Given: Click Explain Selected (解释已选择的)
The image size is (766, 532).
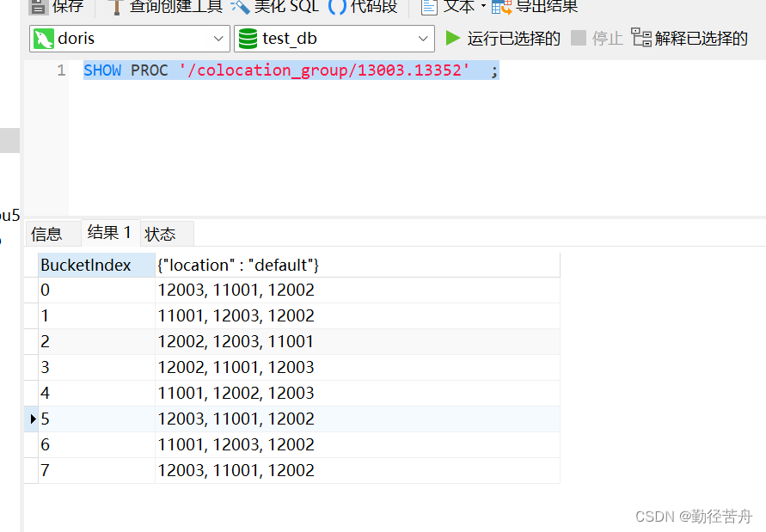Looking at the screenshot, I should point(689,38).
